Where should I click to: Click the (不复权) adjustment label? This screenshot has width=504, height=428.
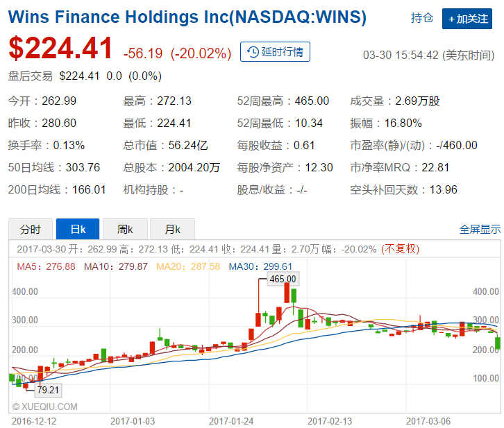tap(400, 249)
